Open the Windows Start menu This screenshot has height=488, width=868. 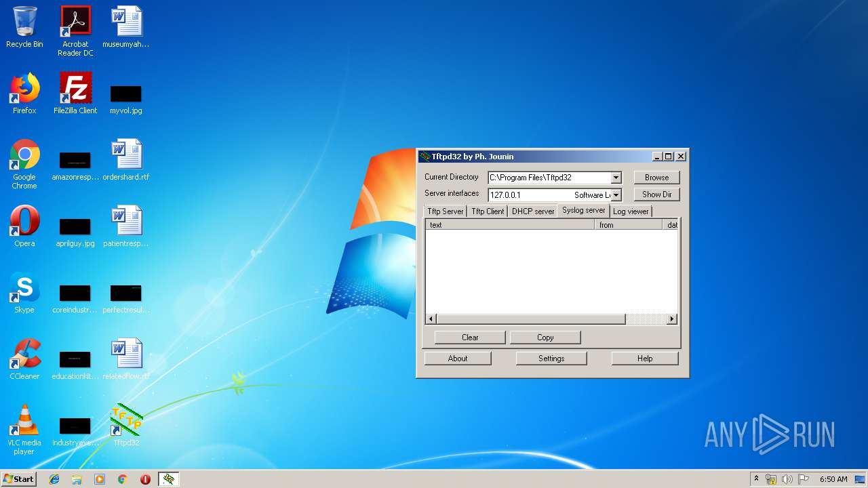tap(18, 479)
